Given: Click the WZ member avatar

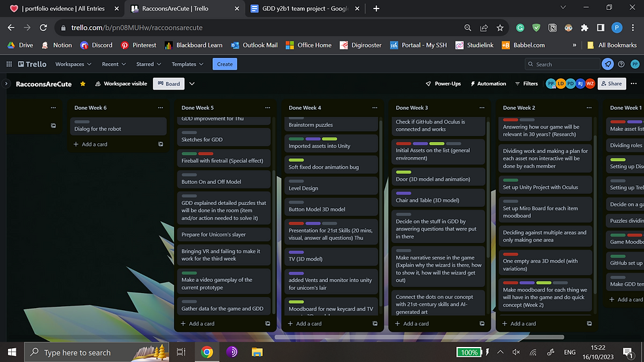Looking at the screenshot, I should click(x=590, y=83).
